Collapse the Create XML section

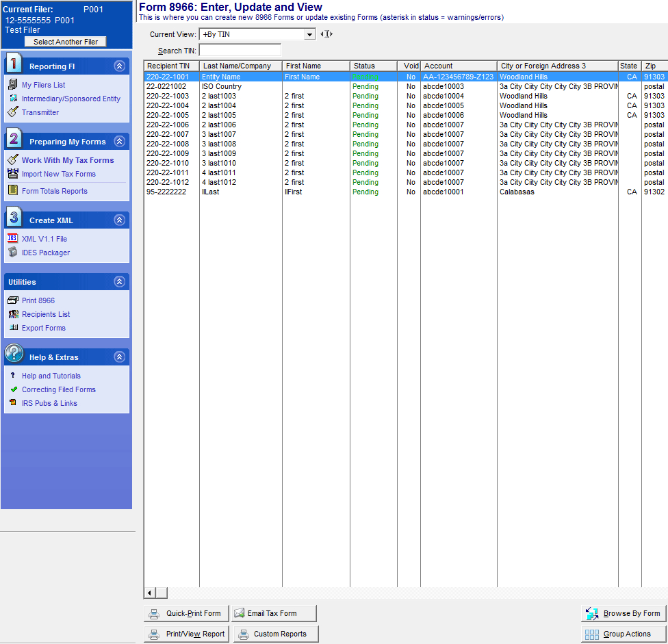click(120, 220)
